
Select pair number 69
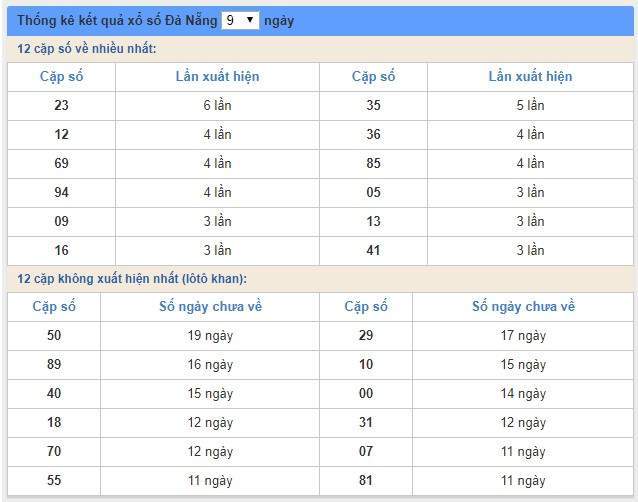click(x=61, y=163)
